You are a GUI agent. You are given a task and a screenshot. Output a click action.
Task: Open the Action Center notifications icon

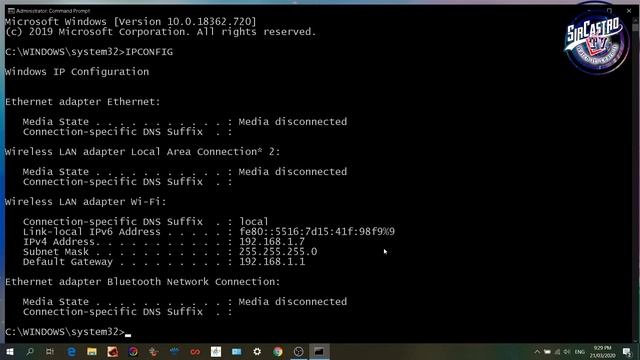click(627, 352)
